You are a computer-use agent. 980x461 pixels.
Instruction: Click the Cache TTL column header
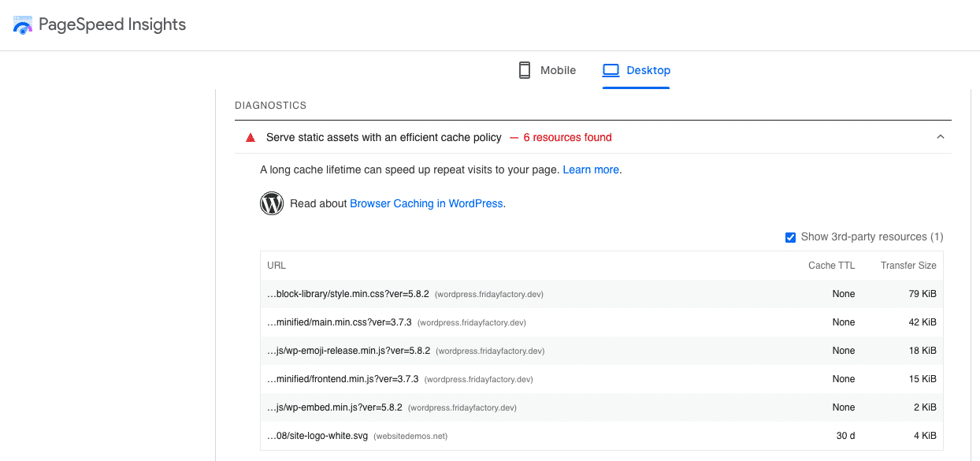click(831, 265)
